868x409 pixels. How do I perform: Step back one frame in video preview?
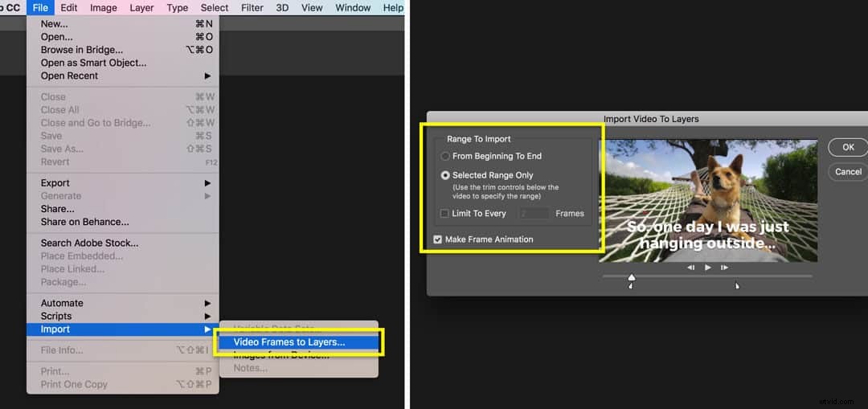(691, 268)
